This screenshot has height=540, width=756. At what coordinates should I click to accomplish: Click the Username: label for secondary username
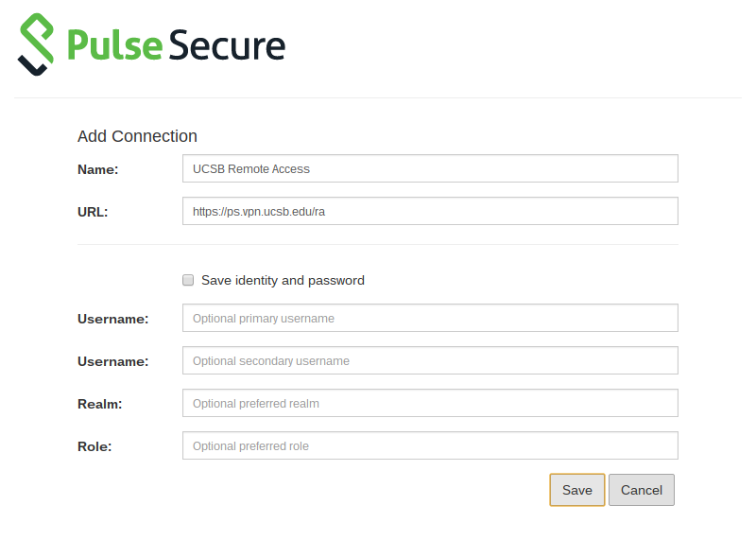coord(112,361)
